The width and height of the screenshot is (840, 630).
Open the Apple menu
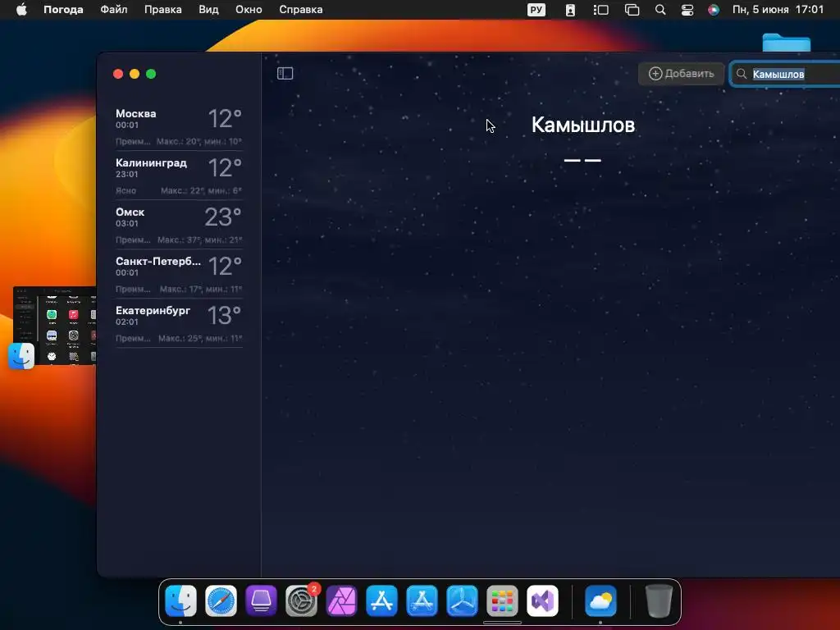tap(21, 10)
